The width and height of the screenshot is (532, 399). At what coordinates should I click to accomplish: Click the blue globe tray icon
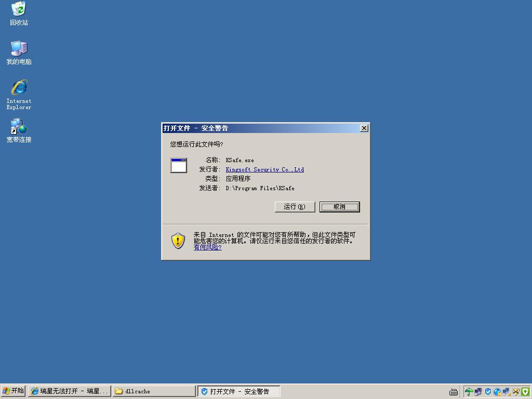pyautogui.click(x=497, y=392)
